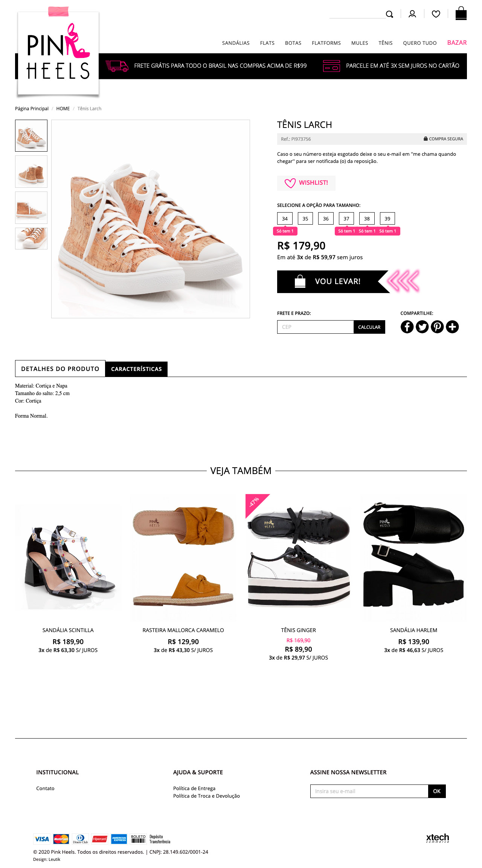482x868 pixels.
Task: Add product via WISHLIST! button
Action: 306,183
